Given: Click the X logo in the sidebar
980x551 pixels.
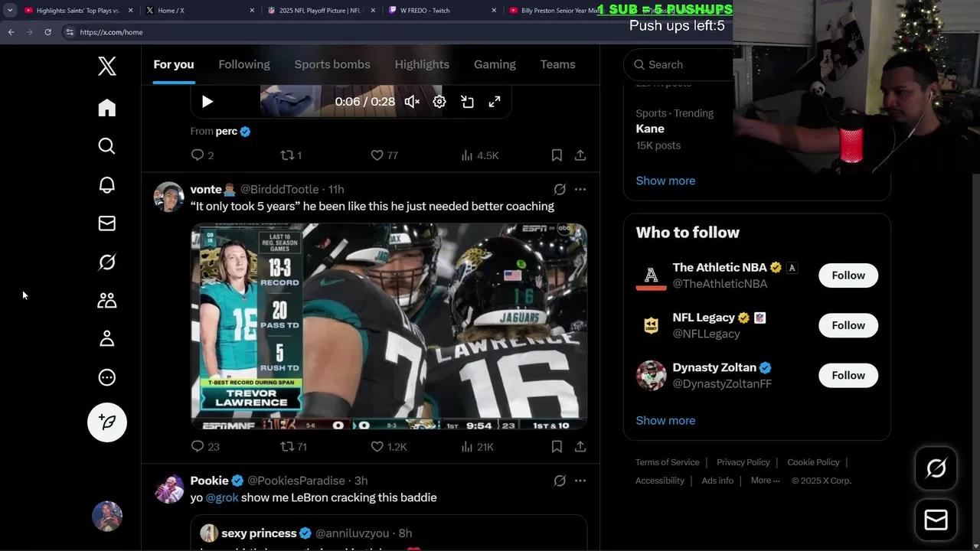Looking at the screenshot, I should click(107, 66).
